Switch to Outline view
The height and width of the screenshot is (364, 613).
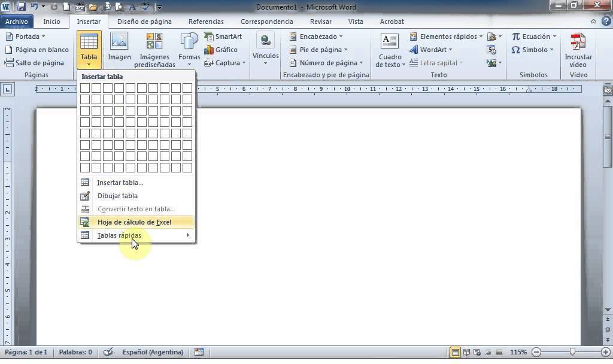[488, 352]
